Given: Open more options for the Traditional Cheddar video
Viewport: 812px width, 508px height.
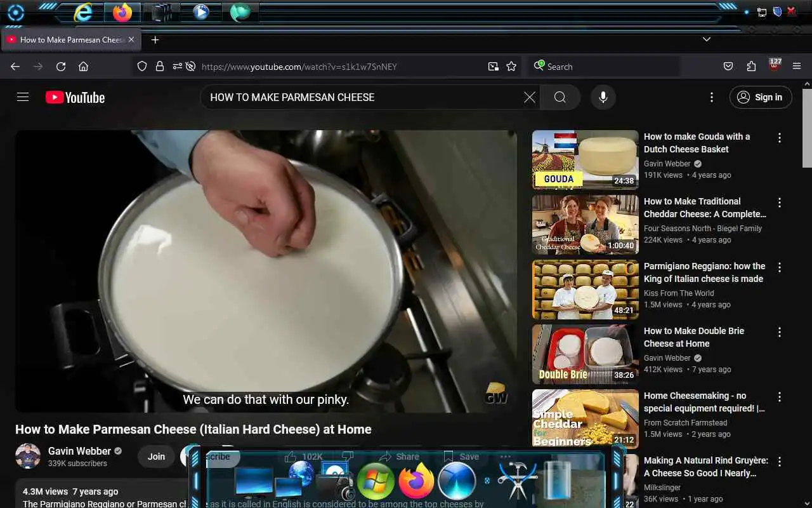Looking at the screenshot, I should coord(780,203).
